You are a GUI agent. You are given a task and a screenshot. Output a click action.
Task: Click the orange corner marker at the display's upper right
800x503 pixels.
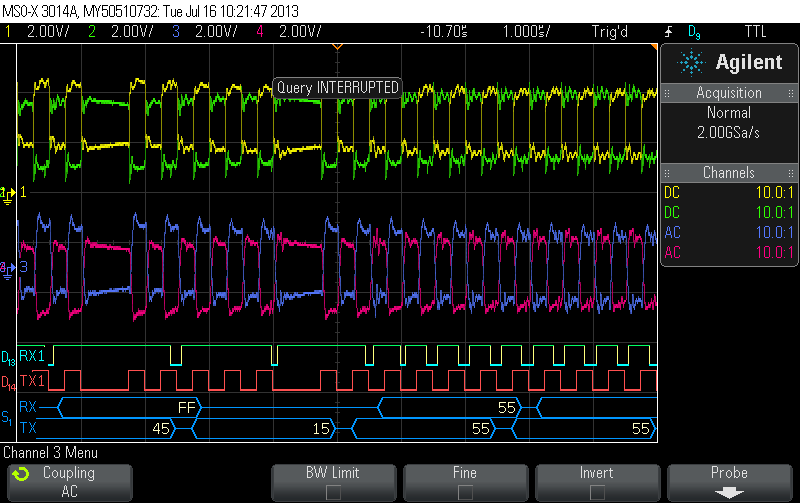[654, 47]
